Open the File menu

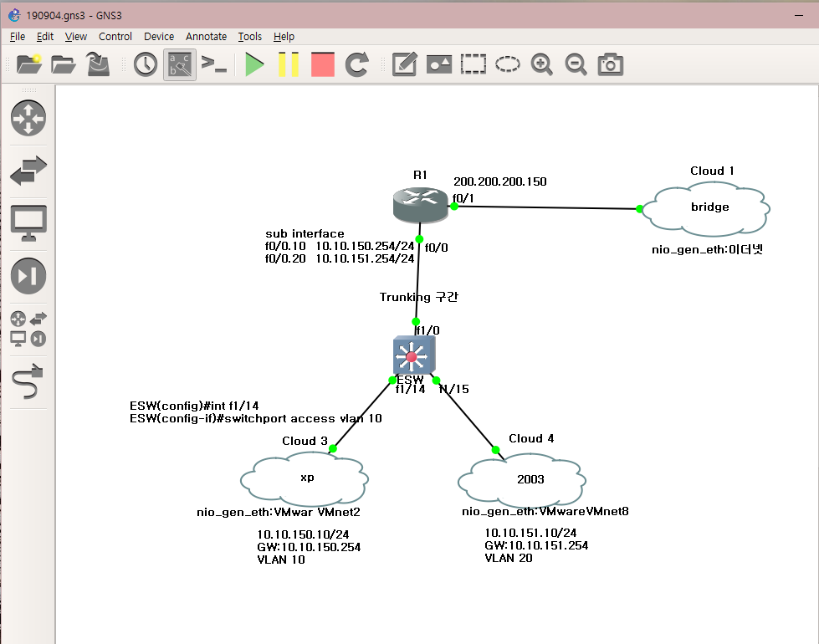click(18, 37)
